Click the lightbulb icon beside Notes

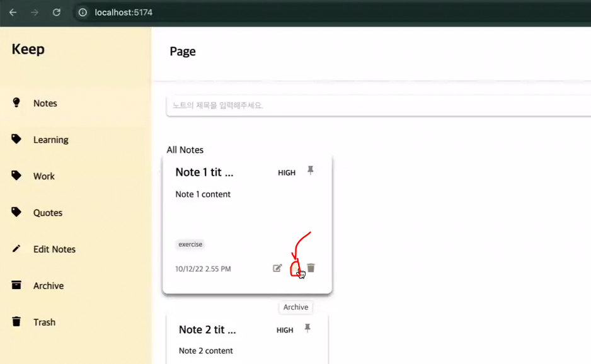(x=16, y=103)
